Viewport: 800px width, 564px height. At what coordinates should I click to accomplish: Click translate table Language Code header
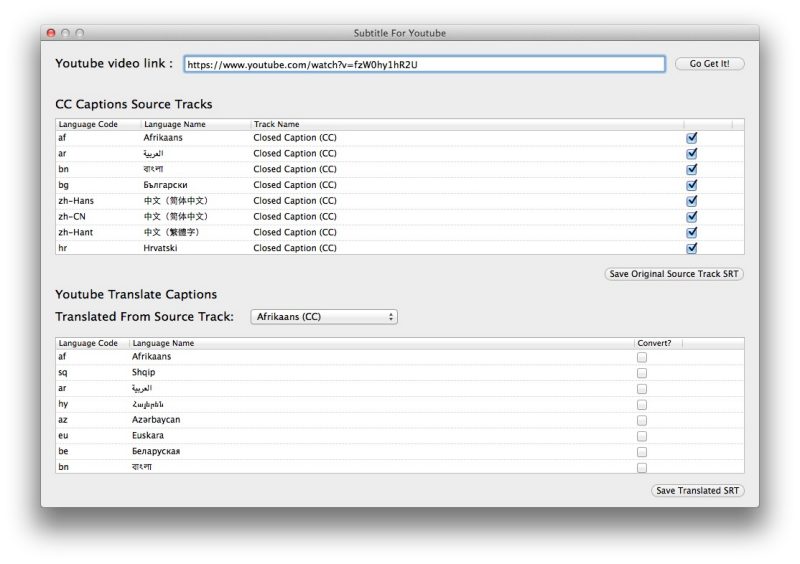pos(92,344)
